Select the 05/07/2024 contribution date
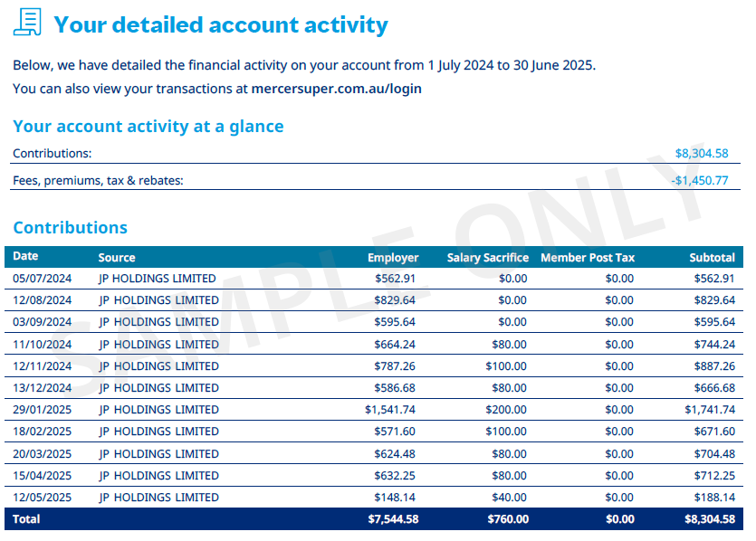The width and height of the screenshot is (756, 541). tap(41, 279)
